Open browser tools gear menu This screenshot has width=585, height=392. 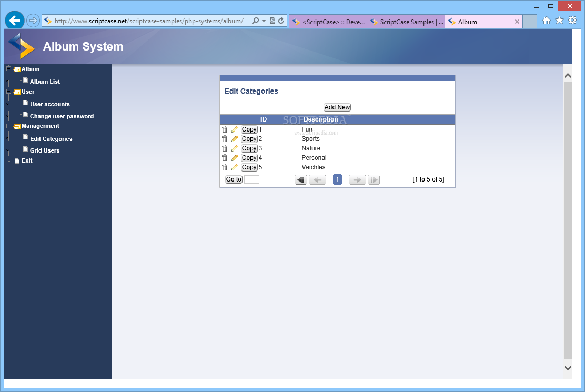coord(572,21)
